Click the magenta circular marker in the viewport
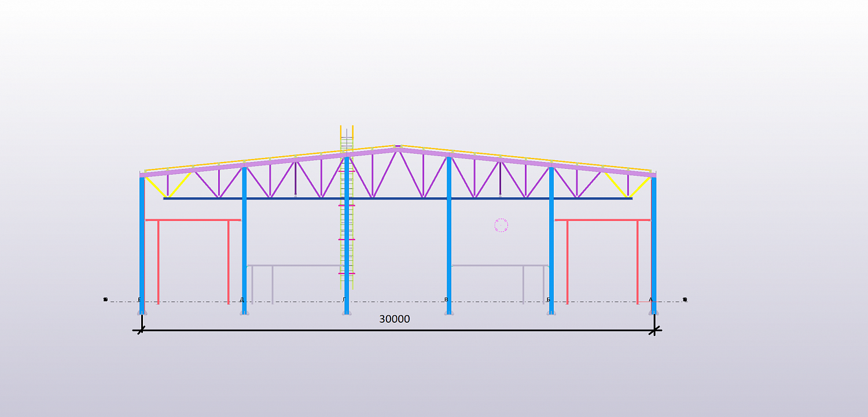Viewport: 868px width, 417px height. [x=501, y=226]
